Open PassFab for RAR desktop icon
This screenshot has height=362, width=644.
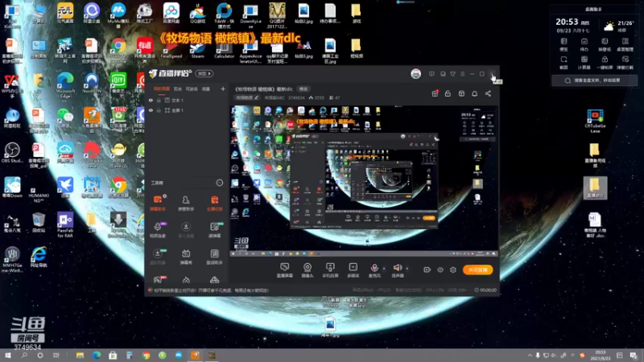pos(65,225)
